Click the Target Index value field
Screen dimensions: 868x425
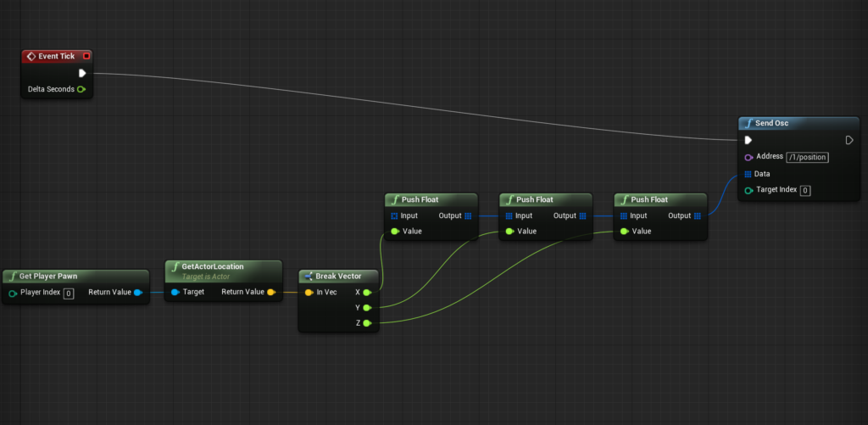click(804, 190)
